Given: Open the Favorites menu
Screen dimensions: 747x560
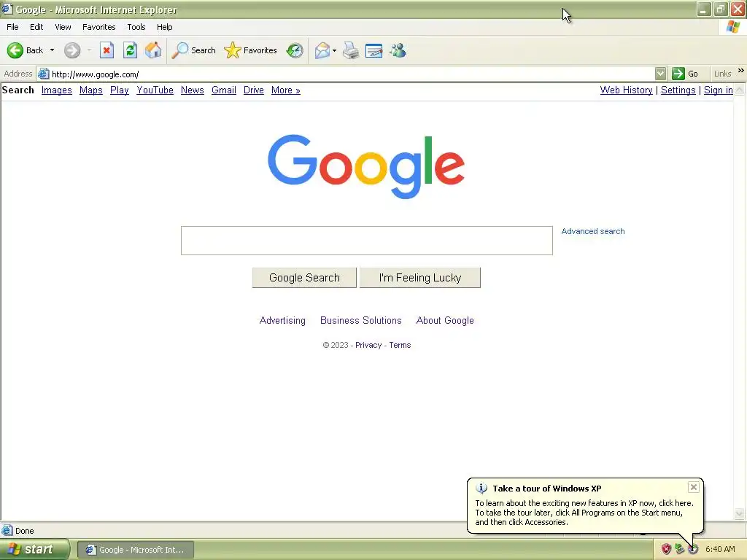Looking at the screenshot, I should [x=98, y=27].
